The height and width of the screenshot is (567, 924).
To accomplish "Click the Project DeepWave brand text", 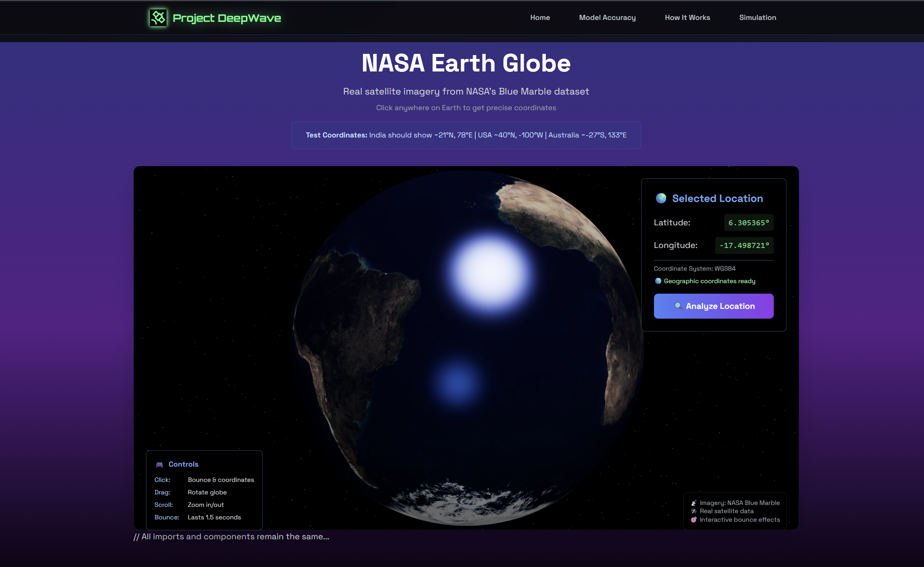I will tap(227, 18).
